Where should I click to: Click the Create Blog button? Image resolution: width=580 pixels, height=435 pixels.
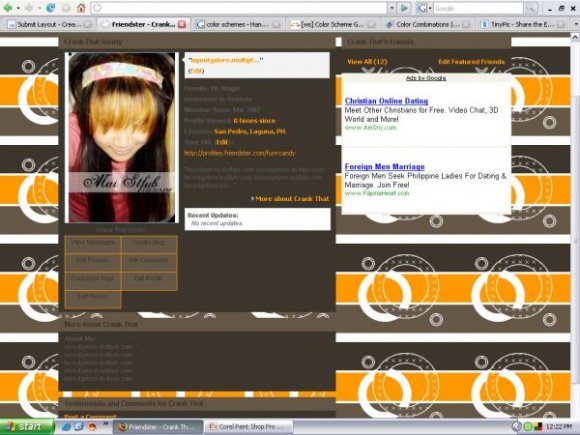(149, 245)
